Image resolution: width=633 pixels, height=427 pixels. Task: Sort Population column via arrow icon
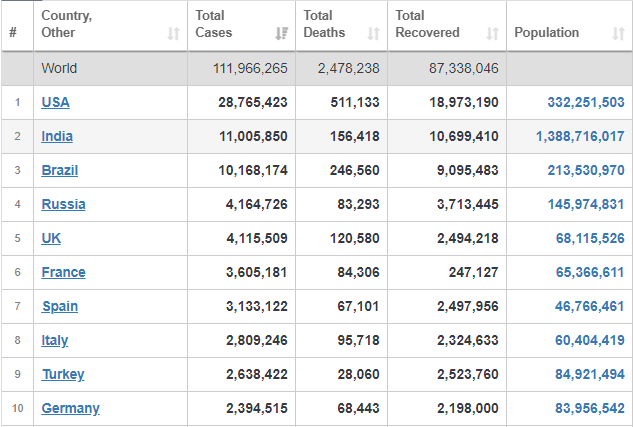tap(618, 33)
